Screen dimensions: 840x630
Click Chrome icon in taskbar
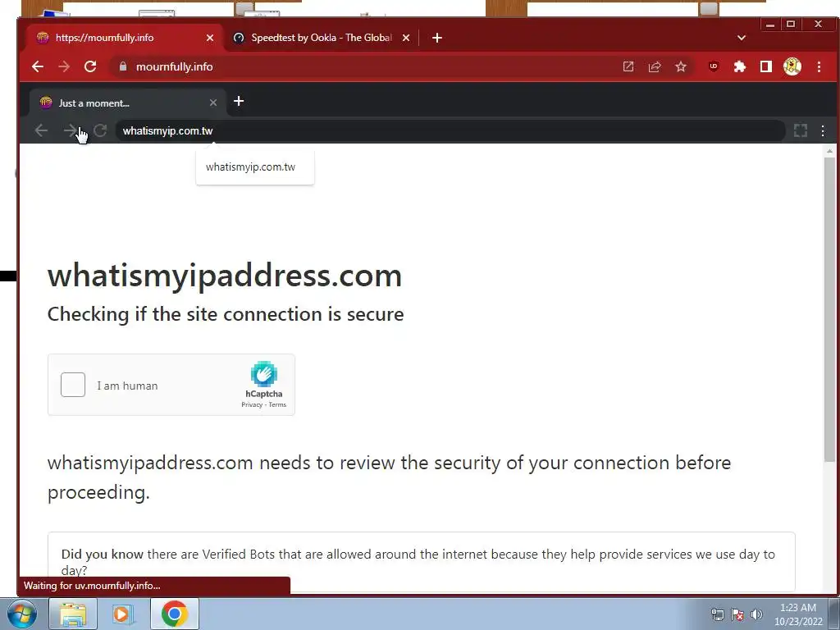(174, 614)
